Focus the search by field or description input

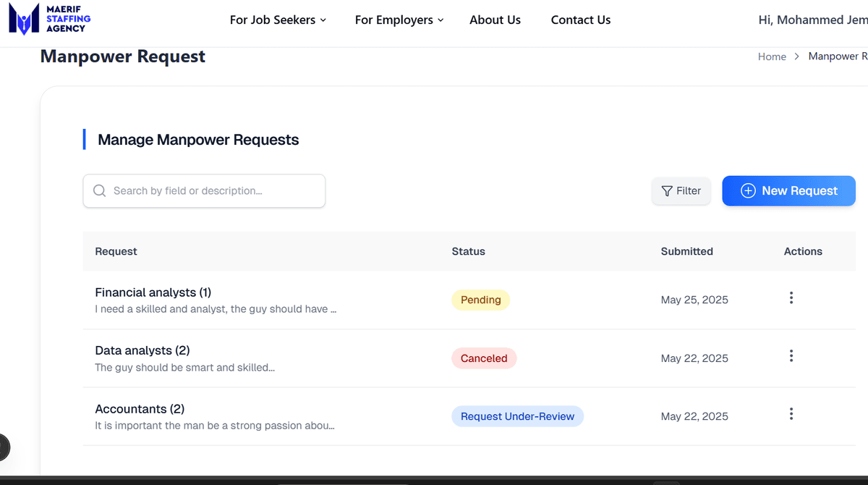coord(213,191)
